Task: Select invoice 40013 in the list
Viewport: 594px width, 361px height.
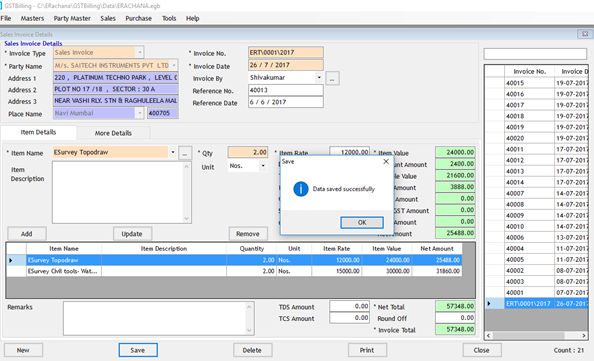Action: point(536,171)
